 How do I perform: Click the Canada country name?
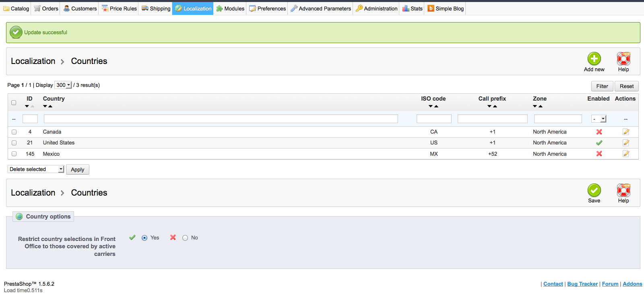pyautogui.click(x=52, y=132)
